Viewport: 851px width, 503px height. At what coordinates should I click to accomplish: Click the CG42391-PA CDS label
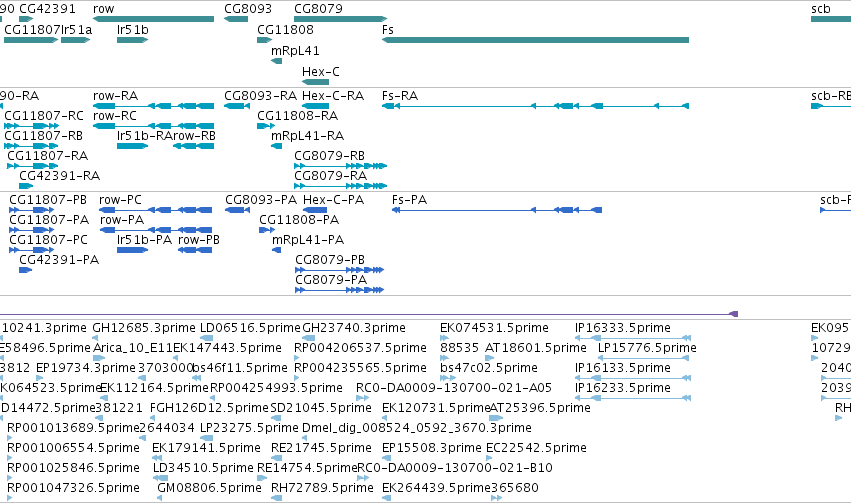[x=59, y=260]
